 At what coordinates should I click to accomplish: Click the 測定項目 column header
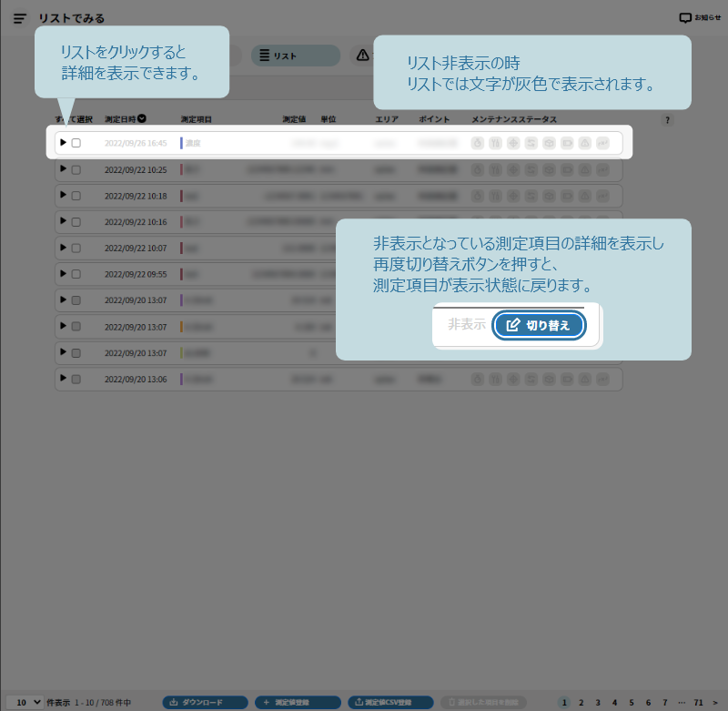pyautogui.click(x=196, y=119)
